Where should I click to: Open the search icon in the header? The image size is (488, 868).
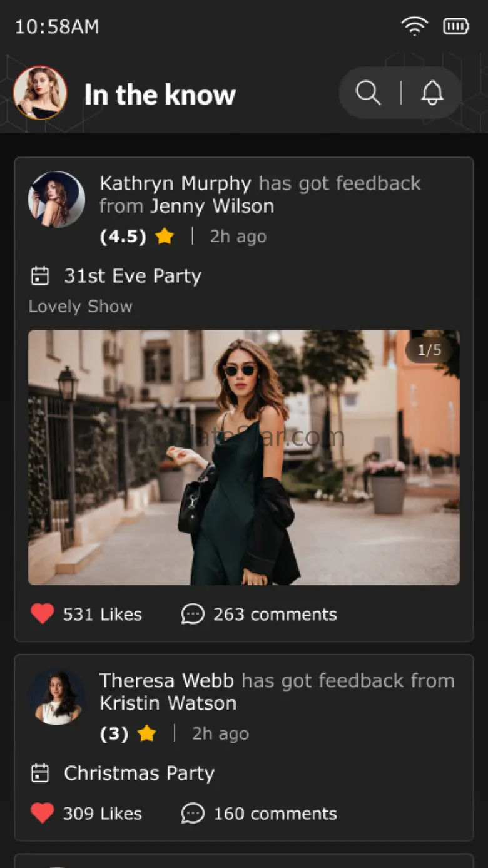coord(368,93)
